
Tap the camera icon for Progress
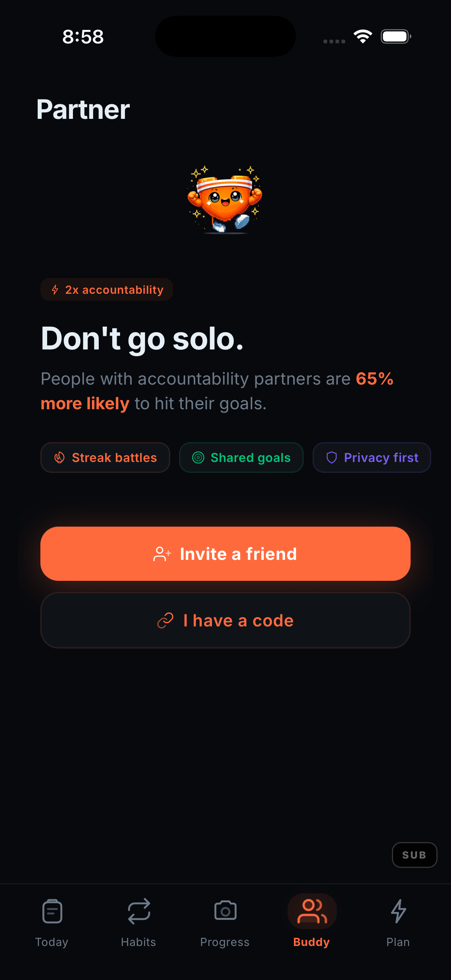pos(225,911)
